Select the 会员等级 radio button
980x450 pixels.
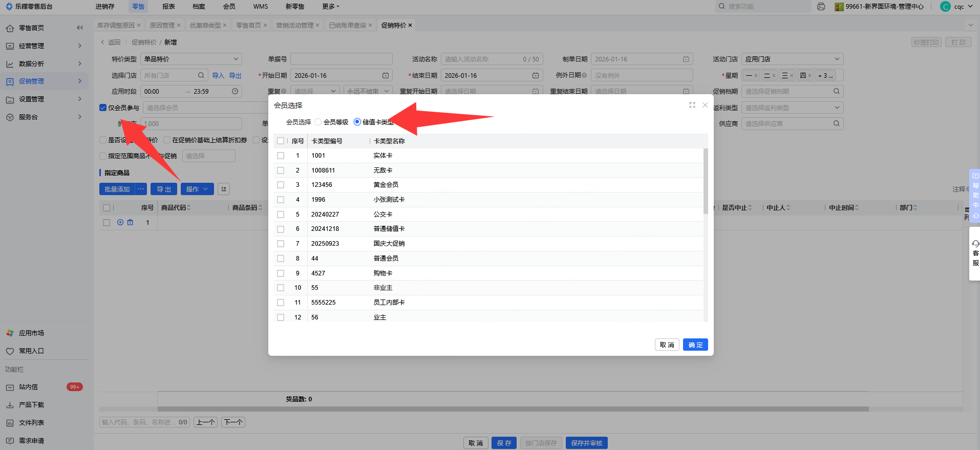tap(318, 122)
